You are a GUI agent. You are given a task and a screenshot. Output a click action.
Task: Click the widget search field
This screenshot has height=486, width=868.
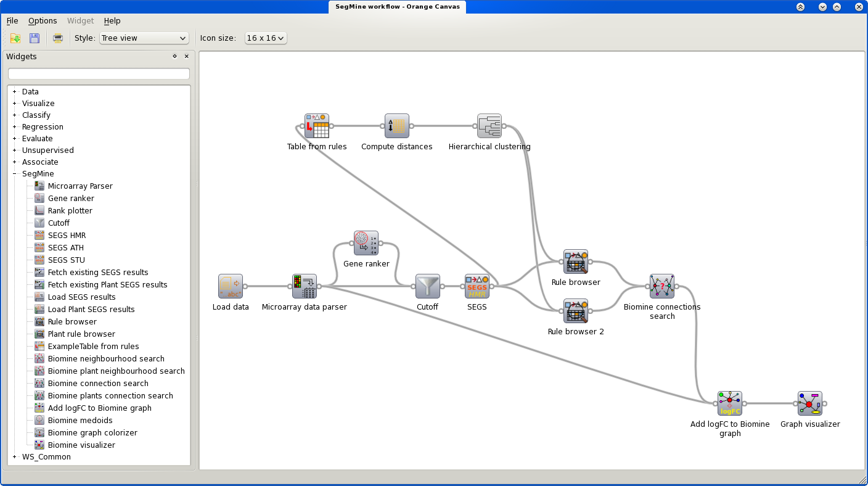pos(99,74)
